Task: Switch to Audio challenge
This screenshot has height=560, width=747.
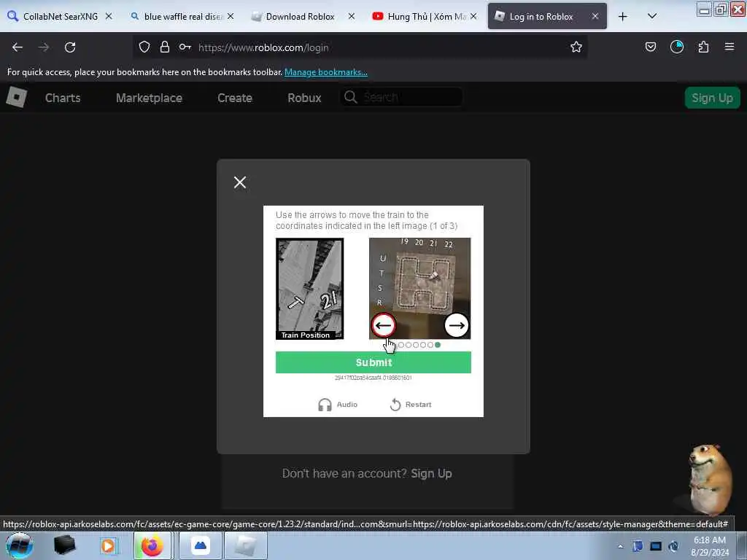Action: click(337, 404)
